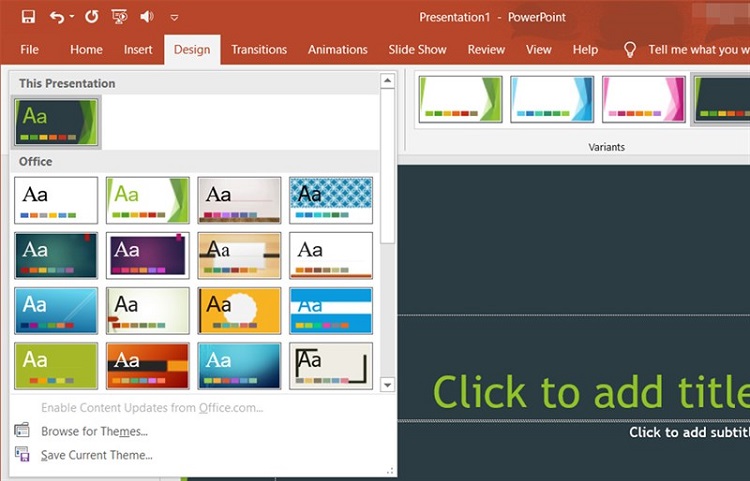Pick the pink color variant thumbnail
The image size is (750, 481).
[x=643, y=99]
